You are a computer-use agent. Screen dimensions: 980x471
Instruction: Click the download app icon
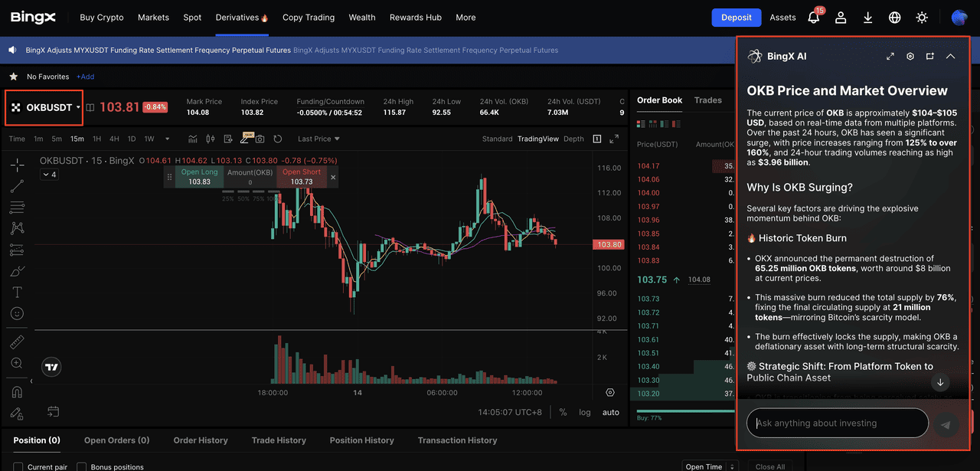point(867,18)
